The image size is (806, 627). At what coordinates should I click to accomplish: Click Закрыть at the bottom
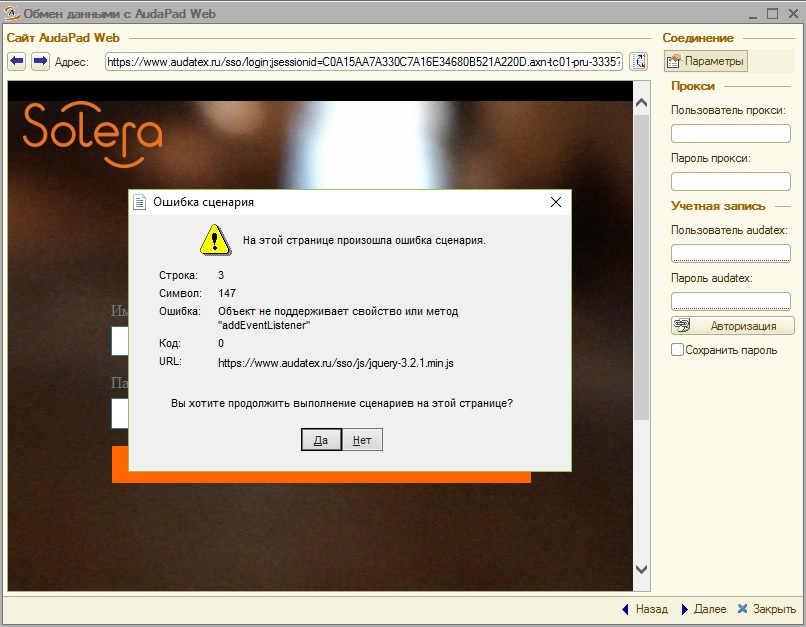tap(766, 609)
